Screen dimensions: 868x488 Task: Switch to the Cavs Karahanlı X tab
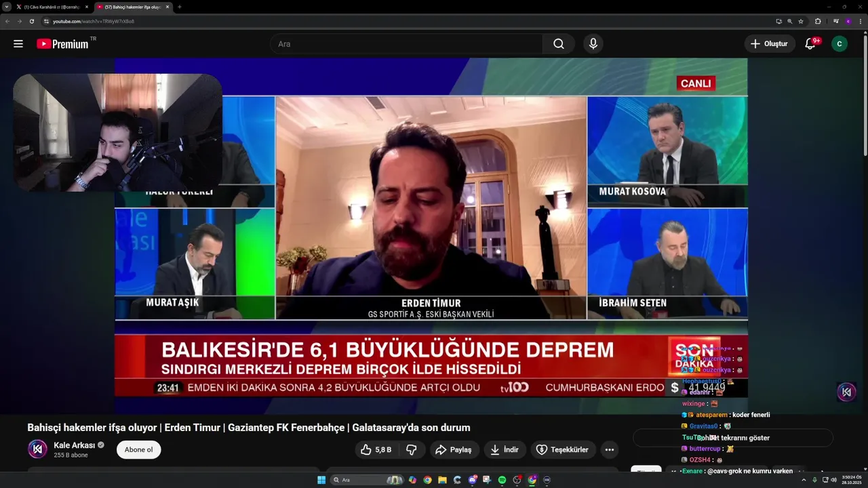tap(51, 7)
